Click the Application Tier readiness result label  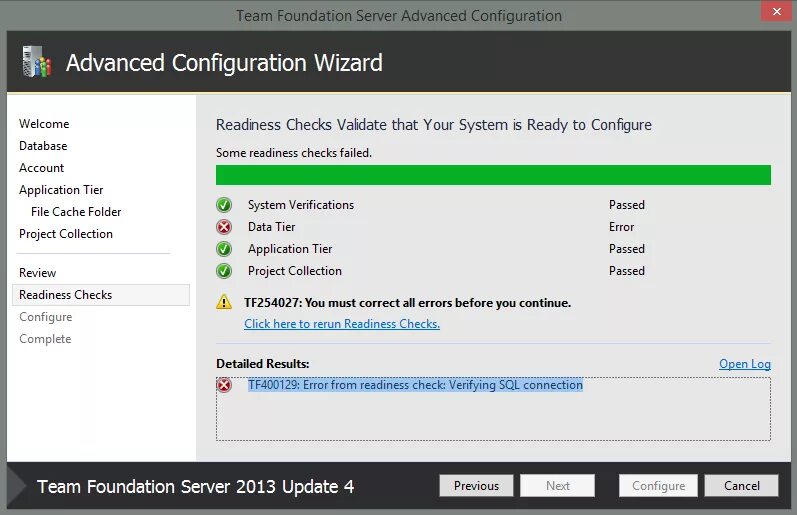pos(290,249)
